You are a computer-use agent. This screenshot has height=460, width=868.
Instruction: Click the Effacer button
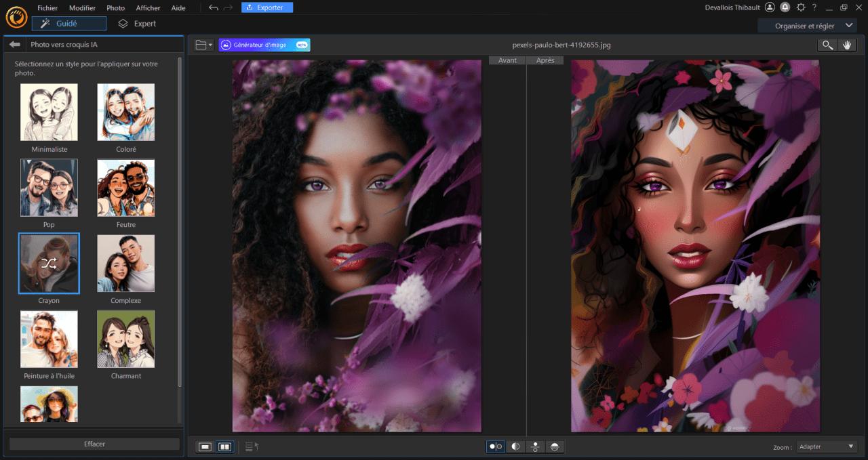pyautogui.click(x=94, y=444)
